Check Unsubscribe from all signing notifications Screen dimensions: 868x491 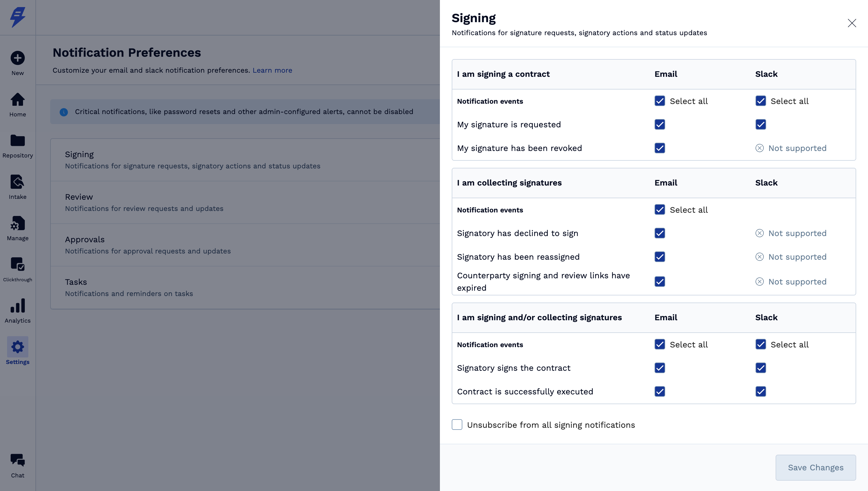tap(457, 425)
